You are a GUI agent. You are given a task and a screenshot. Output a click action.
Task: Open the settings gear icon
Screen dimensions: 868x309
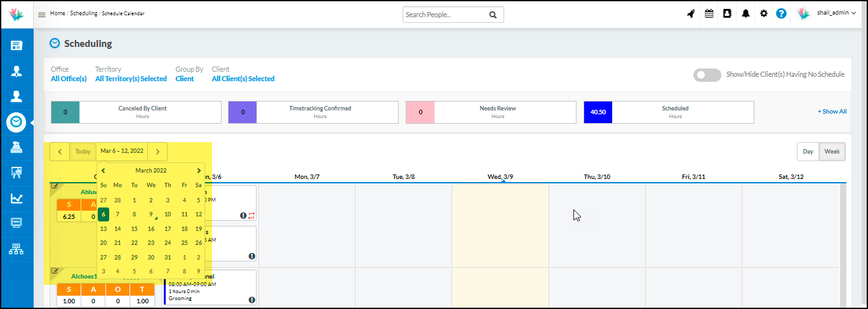click(764, 14)
